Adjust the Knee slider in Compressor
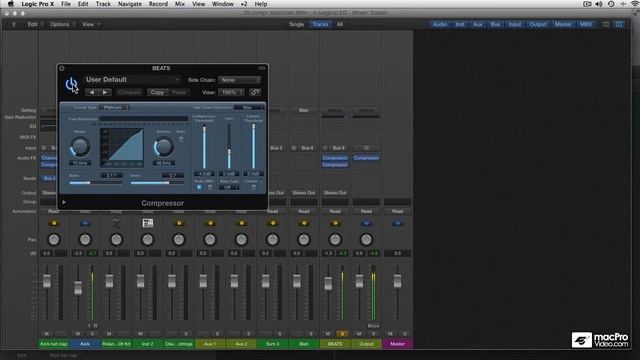Image resolution: width=640 pixels, height=360 pixels. click(x=157, y=183)
